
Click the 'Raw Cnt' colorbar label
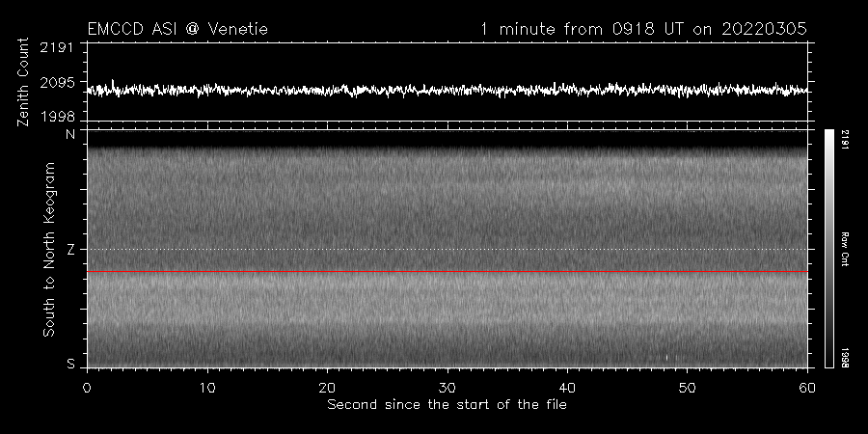(x=845, y=249)
